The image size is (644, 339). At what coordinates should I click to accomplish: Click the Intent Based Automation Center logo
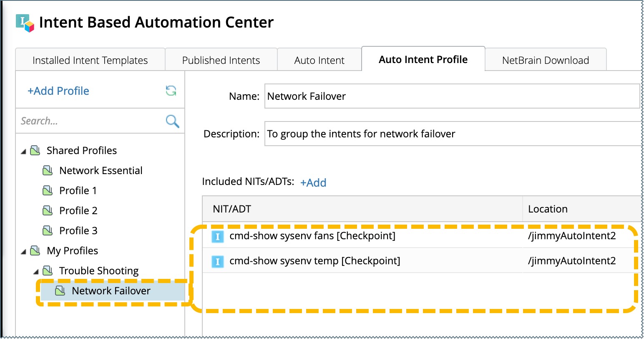click(25, 23)
